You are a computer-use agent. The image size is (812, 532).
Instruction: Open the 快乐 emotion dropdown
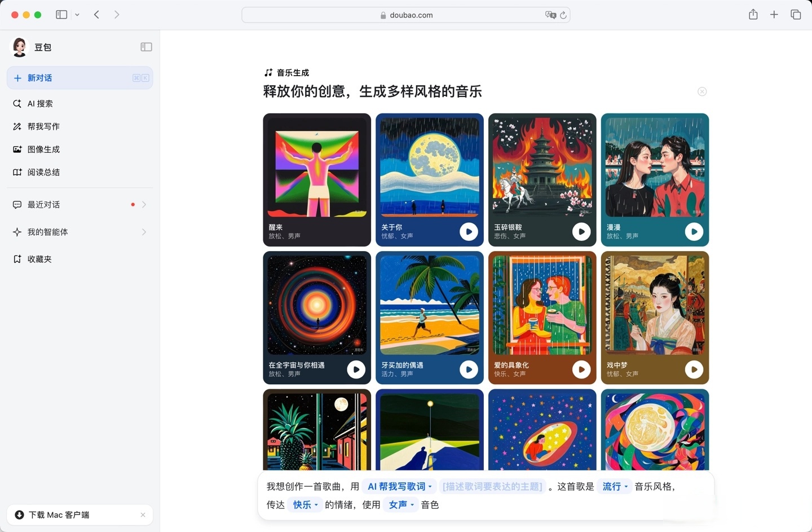[304, 505]
